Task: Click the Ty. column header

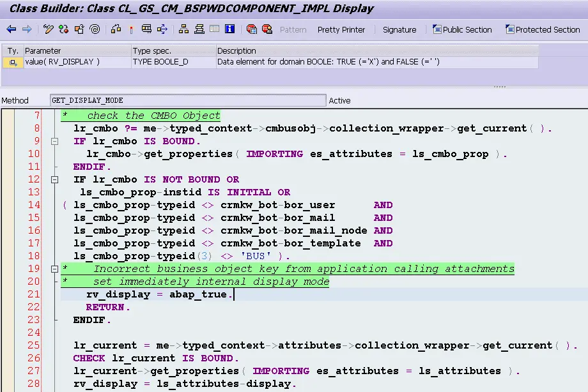Action: point(13,50)
